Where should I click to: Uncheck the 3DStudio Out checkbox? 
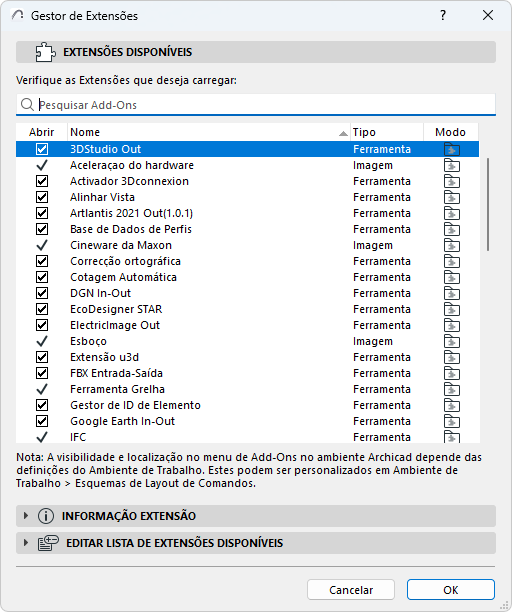coord(42,149)
